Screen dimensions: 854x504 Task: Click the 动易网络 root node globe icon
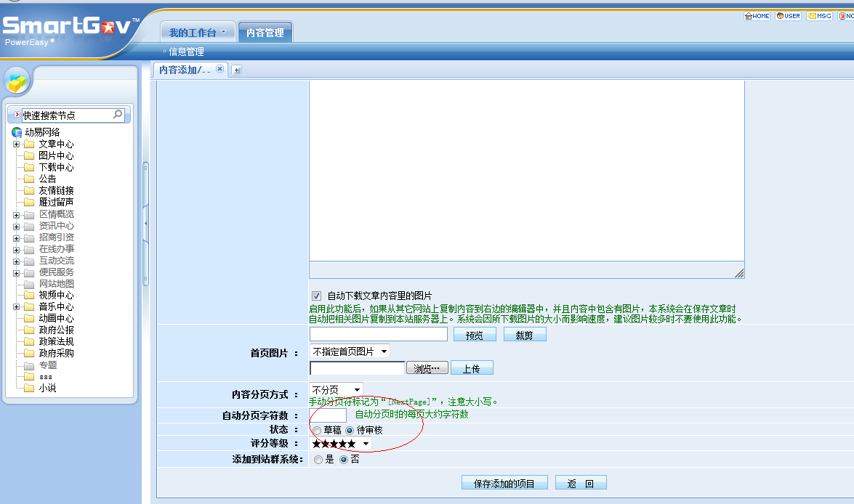17,132
